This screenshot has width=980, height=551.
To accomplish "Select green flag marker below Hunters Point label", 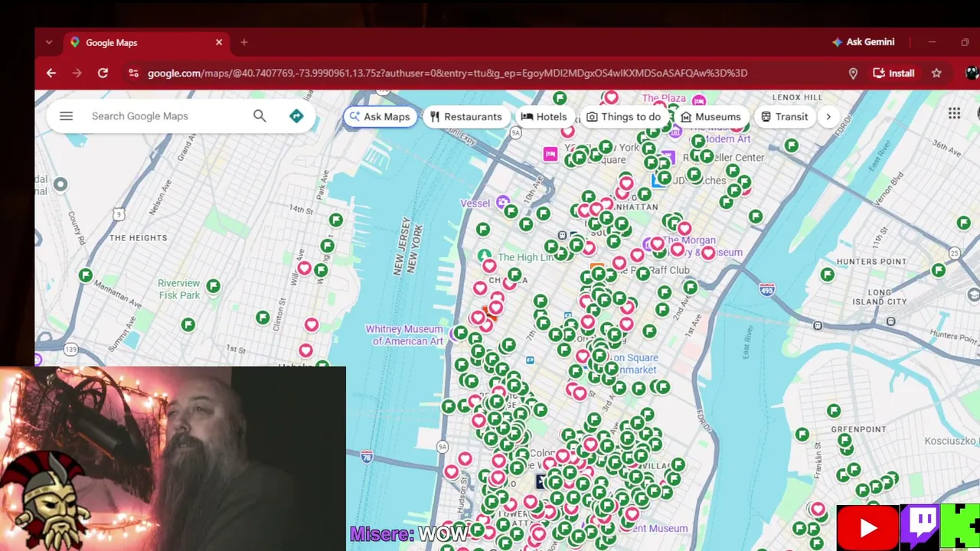I will point(827,274).
